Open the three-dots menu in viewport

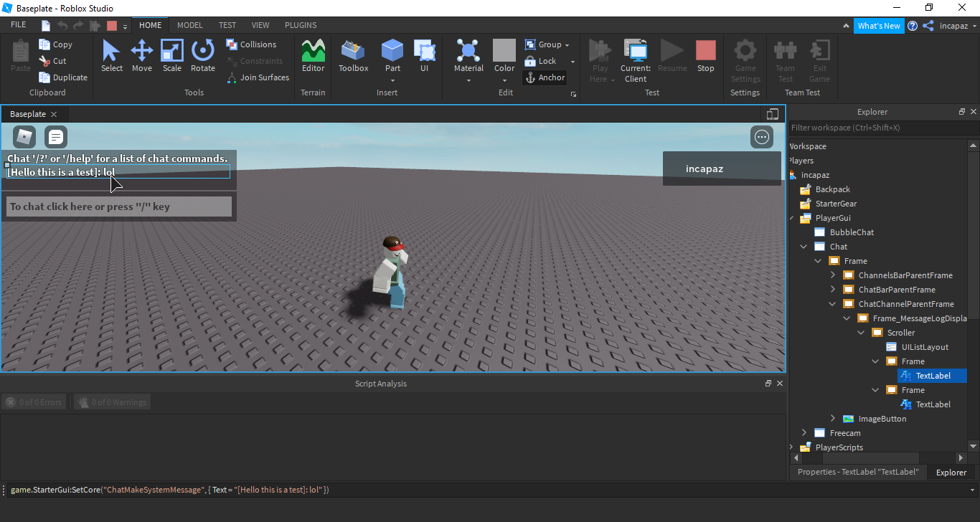pyautogui.click(x=762, y=137)
